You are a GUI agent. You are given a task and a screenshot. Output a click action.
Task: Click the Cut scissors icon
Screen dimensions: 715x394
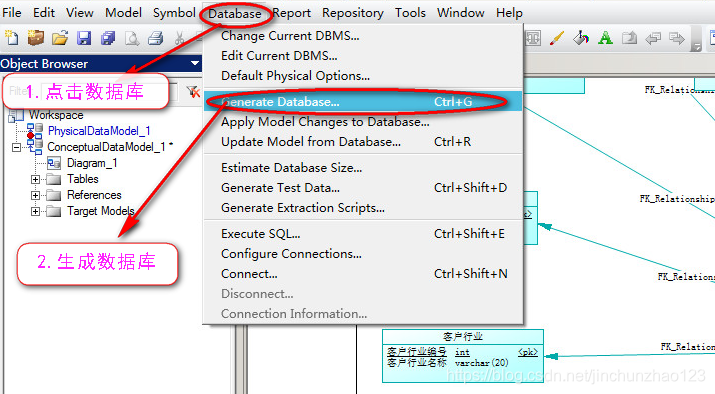point(180,38)
